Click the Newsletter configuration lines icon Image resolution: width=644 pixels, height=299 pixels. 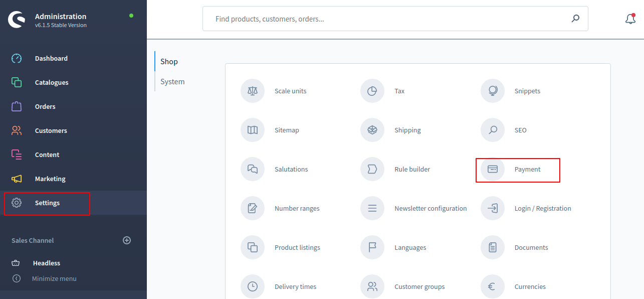pos(372,209)
